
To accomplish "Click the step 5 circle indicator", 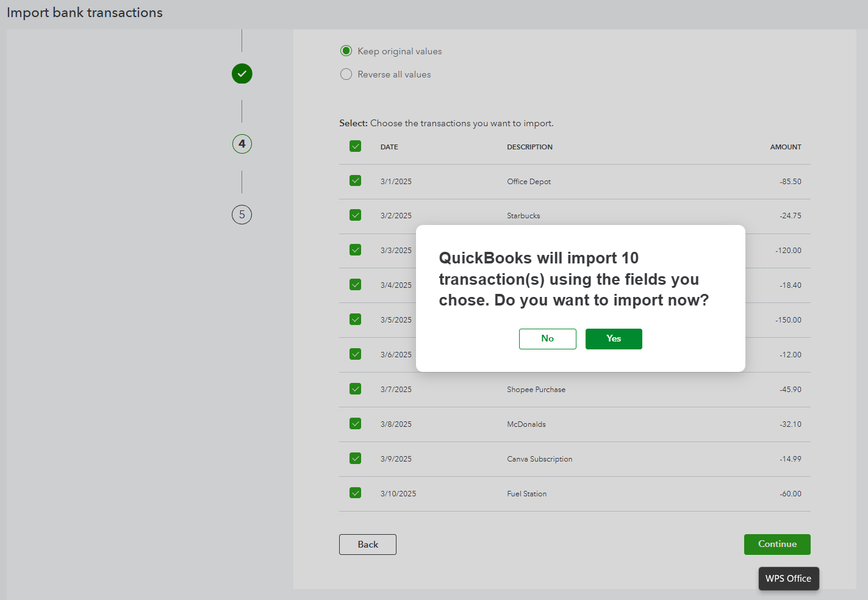I will (242, 215).
